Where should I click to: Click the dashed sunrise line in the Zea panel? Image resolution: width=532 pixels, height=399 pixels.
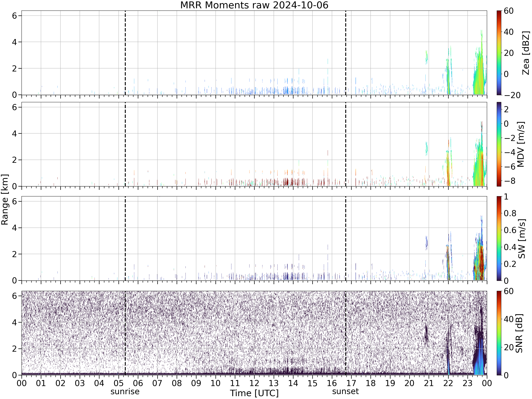coord(125,53)
